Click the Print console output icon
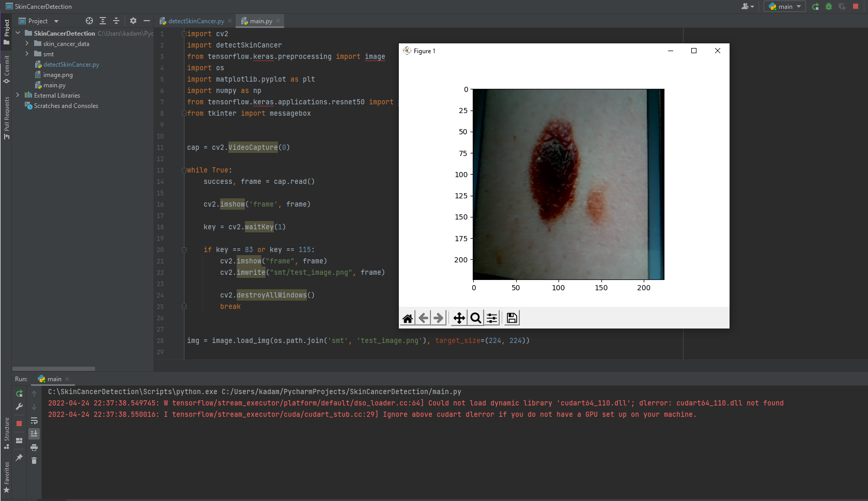868x501 pixels. (x=34, y=448)
